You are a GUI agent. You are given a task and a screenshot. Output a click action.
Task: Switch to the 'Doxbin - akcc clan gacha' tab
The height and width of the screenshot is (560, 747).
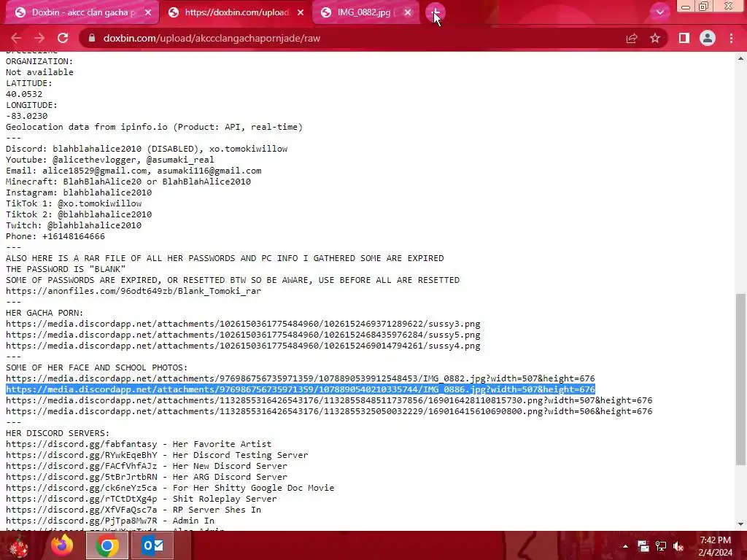[82, 12]
